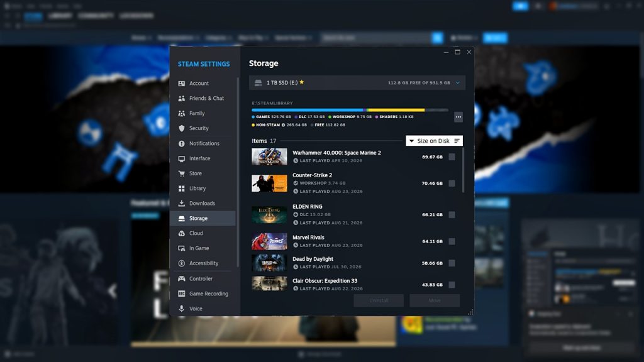Viewport: 644px width, 362px height.
Task: Select the ELDEN RING checkbox
Action: (452, 215)
